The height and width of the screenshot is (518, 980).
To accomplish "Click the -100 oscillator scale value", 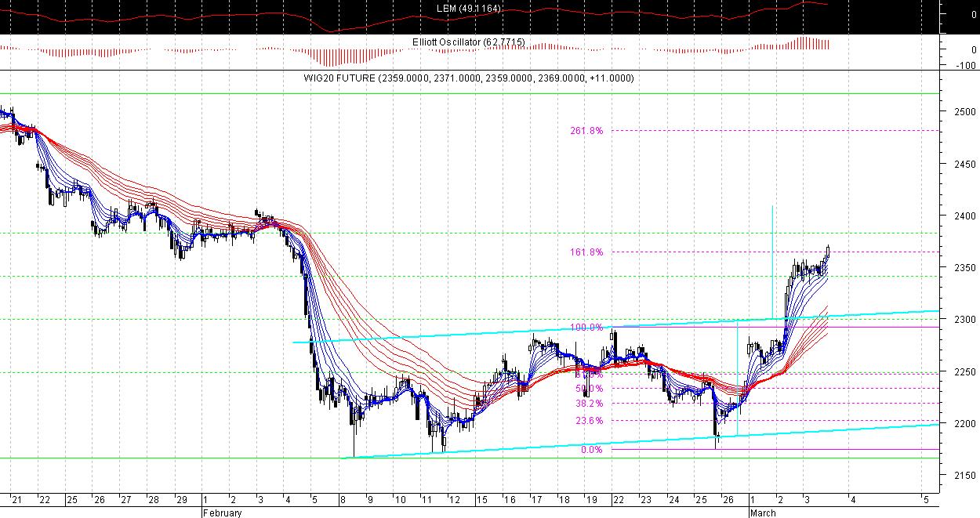I will (x=967, y=65).
